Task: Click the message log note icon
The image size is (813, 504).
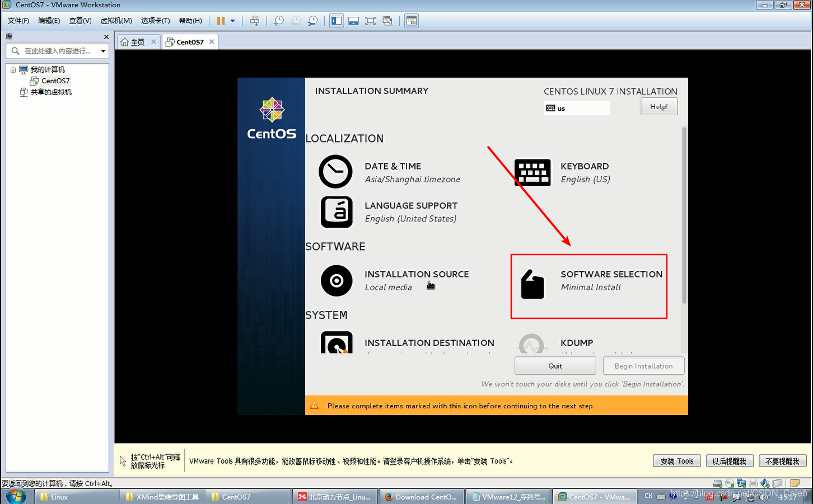Action: [795, 483]
